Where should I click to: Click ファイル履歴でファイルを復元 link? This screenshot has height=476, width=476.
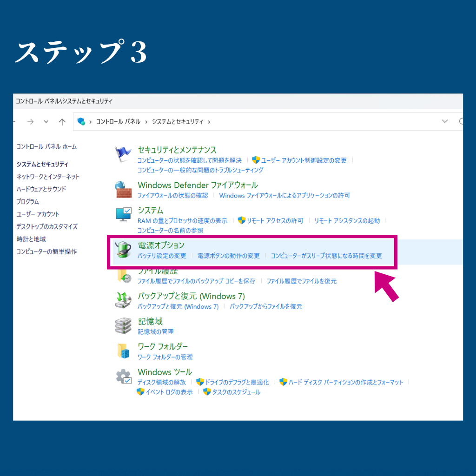point(301,281)
